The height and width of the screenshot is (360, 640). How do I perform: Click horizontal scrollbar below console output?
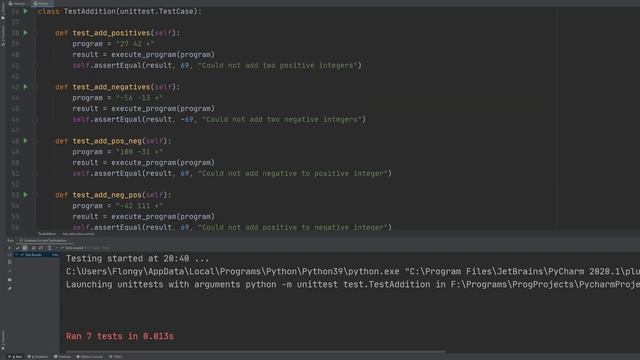[256, 351]
